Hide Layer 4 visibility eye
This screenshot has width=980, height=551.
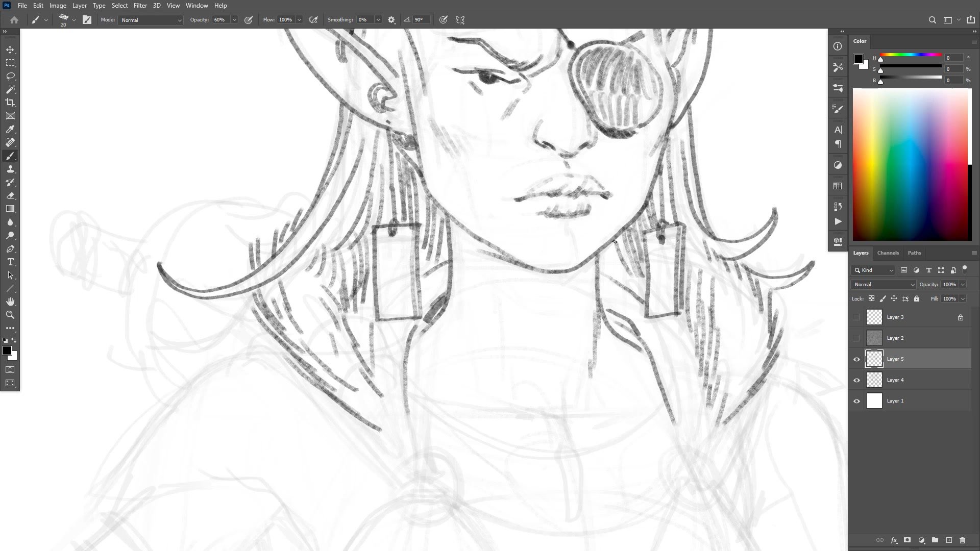pos(856,380)
